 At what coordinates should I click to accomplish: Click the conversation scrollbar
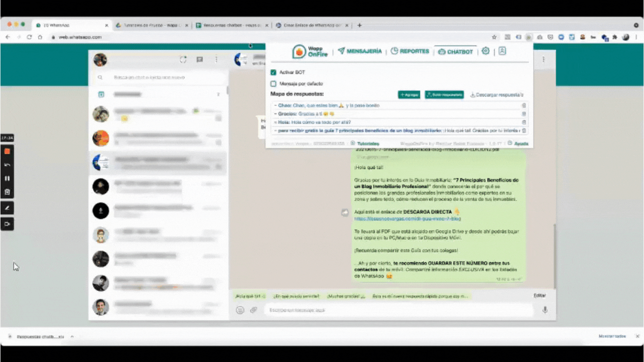554,256
